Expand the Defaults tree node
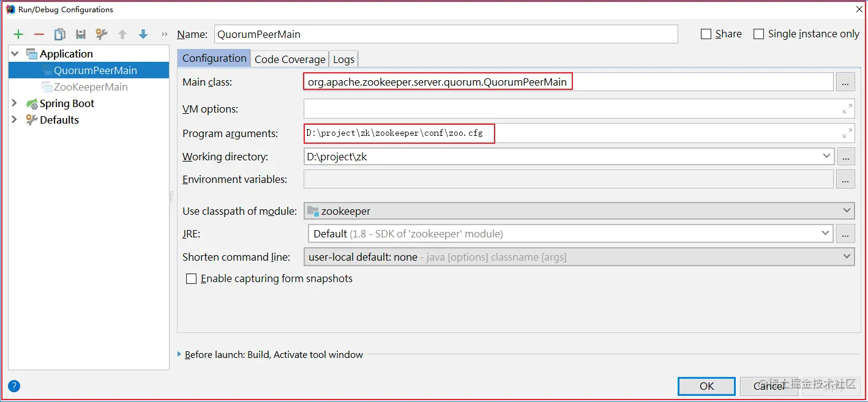The width and height of the screenshot is (868, 402). tap(15, 120)
